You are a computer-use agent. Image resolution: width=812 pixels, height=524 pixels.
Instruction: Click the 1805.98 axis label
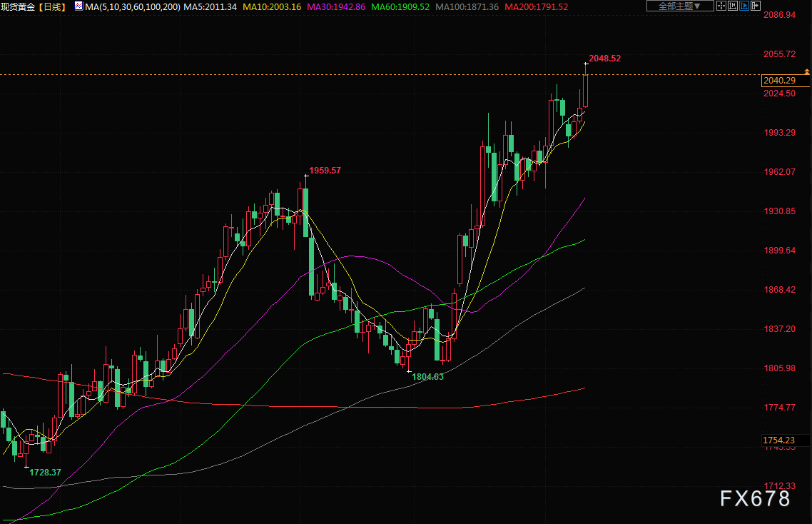(780, 368)
